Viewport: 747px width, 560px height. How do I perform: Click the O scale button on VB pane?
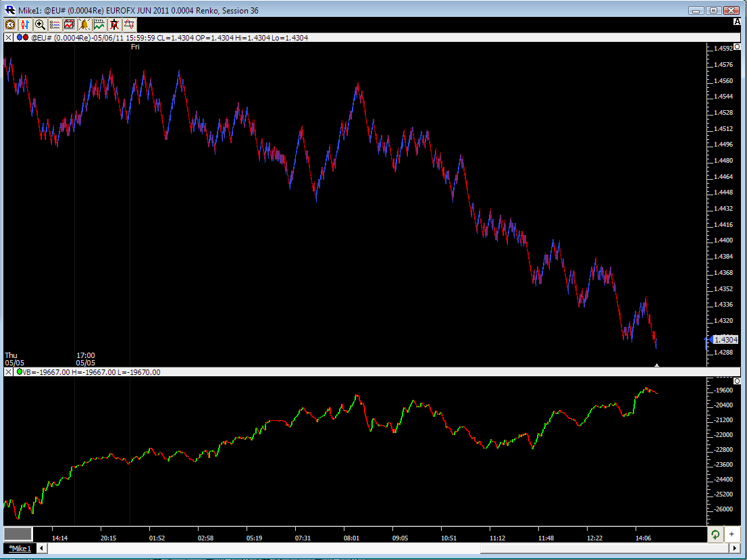tap(736, 381)
